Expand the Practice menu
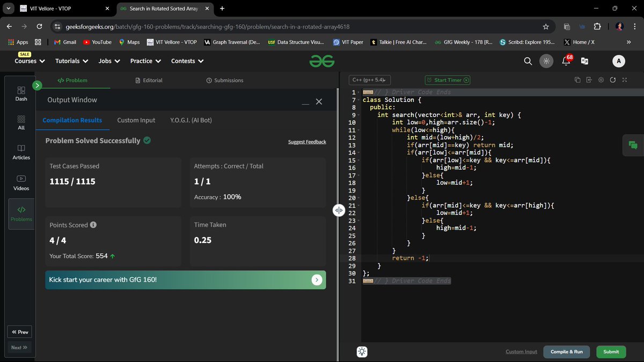 146,61
